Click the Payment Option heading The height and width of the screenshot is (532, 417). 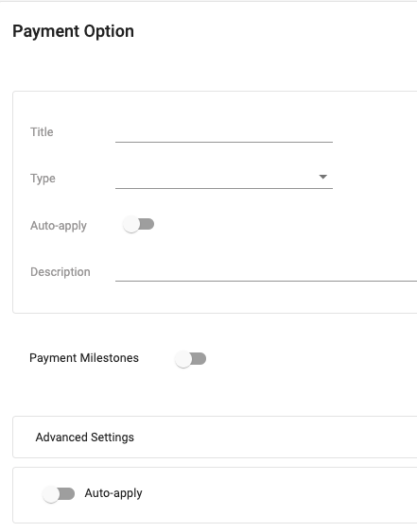click(74, 31)
